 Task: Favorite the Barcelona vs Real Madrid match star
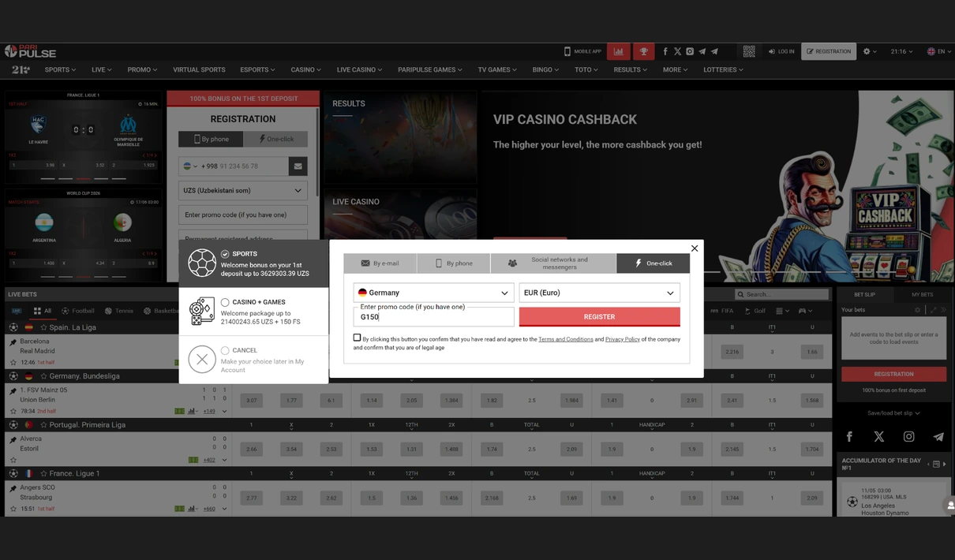[x=13, y=362]
